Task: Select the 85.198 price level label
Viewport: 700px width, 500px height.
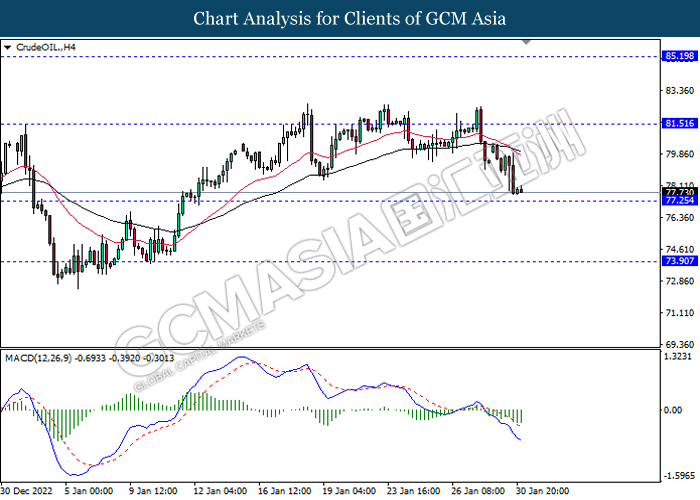Action: (x=679, y=56)
